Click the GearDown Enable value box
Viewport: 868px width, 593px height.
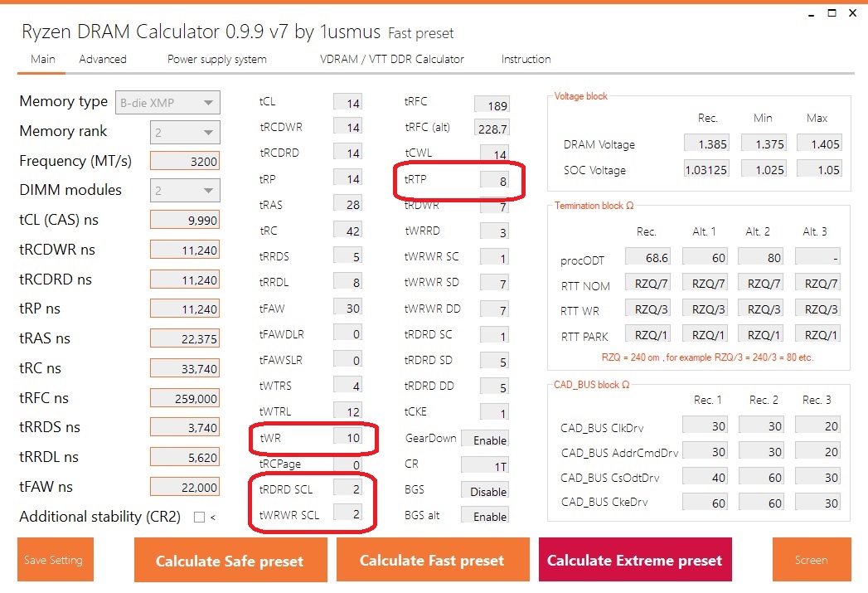(485, 440)
